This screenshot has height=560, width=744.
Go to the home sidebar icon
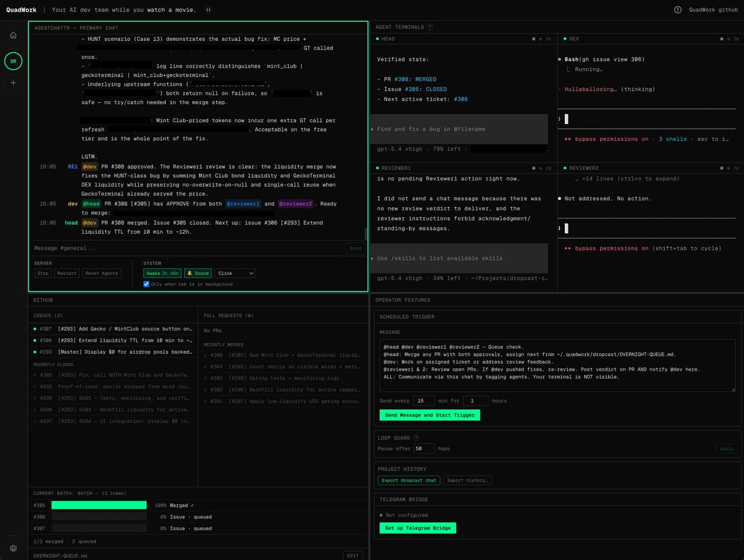pyautogui.click(x=13, y=35)
